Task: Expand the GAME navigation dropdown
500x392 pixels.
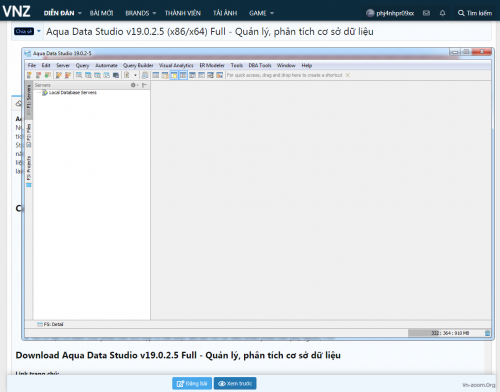Action: click(x=261, y=13)
